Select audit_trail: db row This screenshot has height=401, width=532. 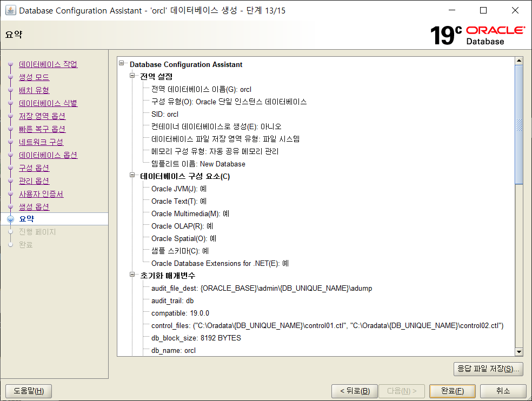[x=172, y=300]
